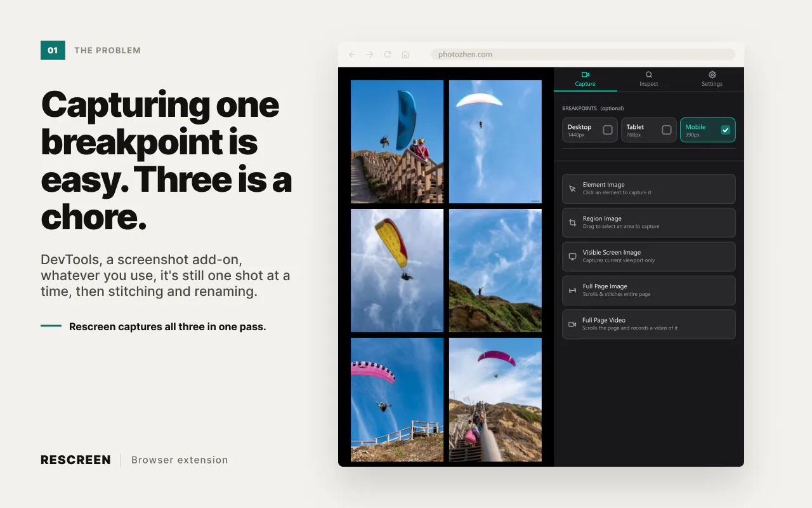The height and width of the screenshot is (508, 812).
Task: Choose the Full Page Image option
Action: 649,290
